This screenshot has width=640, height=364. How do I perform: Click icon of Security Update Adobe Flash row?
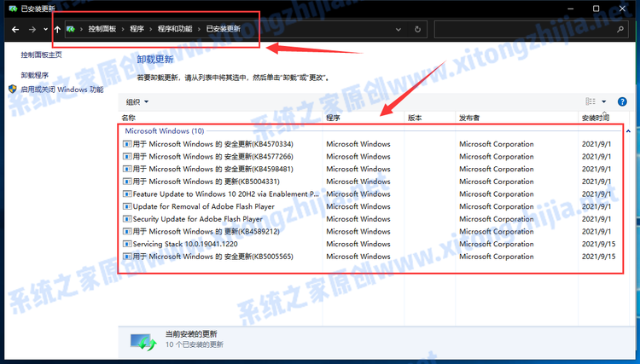(x=127, y=219)
